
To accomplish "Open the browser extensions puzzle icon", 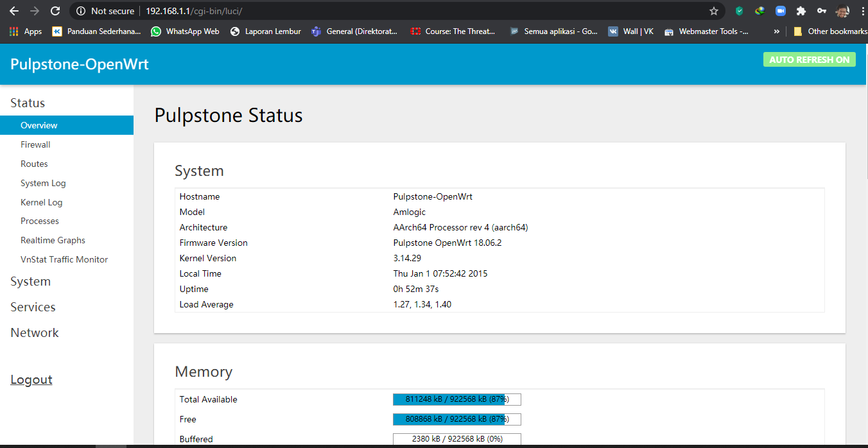I will click(801, 11).
